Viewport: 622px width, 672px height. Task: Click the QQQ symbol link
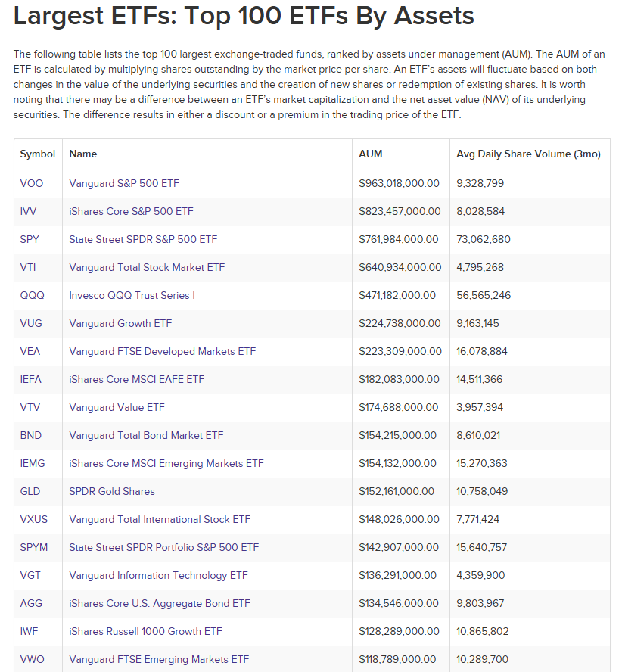(x=32, y=295)
